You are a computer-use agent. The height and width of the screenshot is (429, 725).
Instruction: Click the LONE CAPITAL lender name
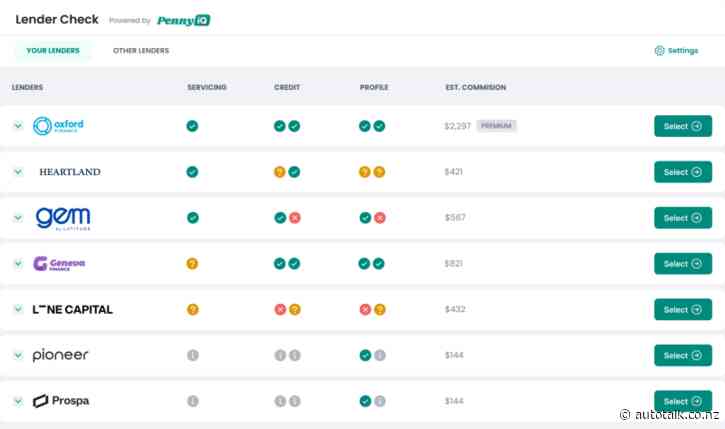tap(73, 309)
